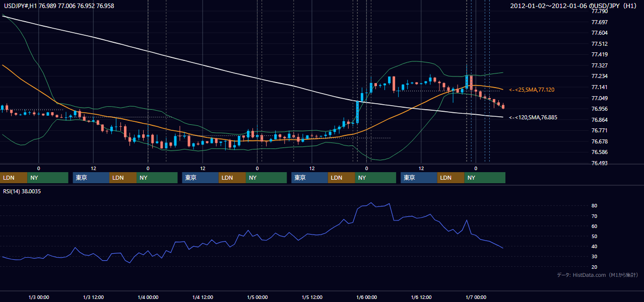Screen dimensions: 644x302
Task: Select price level 77.512 on the axis
Action: click(x=600, y=44)
